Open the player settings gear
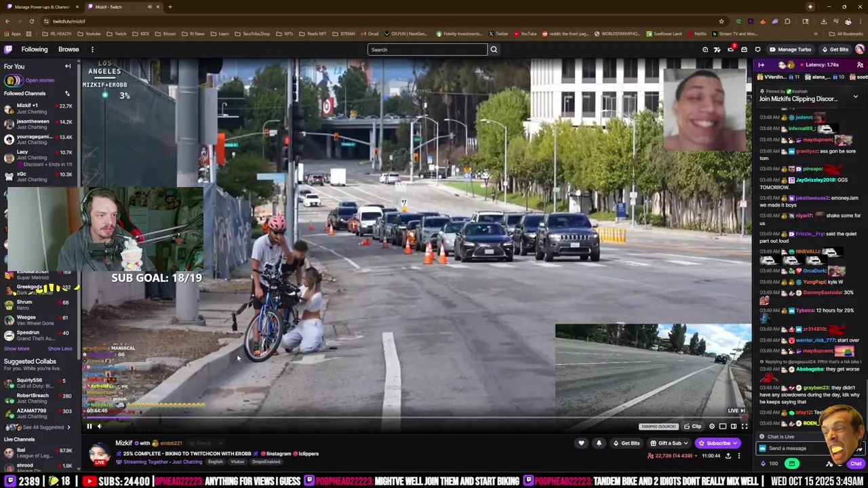868x488 pixels. [x=711, y=426]
